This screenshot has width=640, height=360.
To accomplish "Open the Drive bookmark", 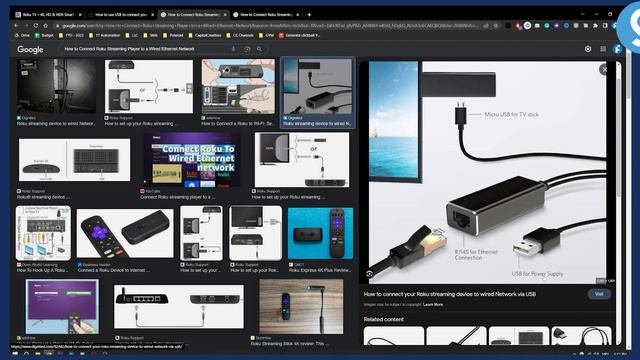I will coord(22,36).
